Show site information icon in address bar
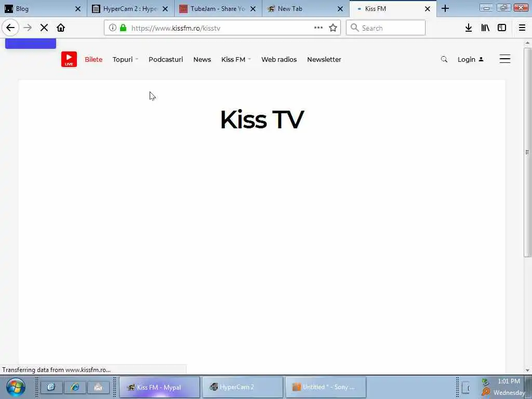Screen dimensions: 532x399 click(113, 28)
